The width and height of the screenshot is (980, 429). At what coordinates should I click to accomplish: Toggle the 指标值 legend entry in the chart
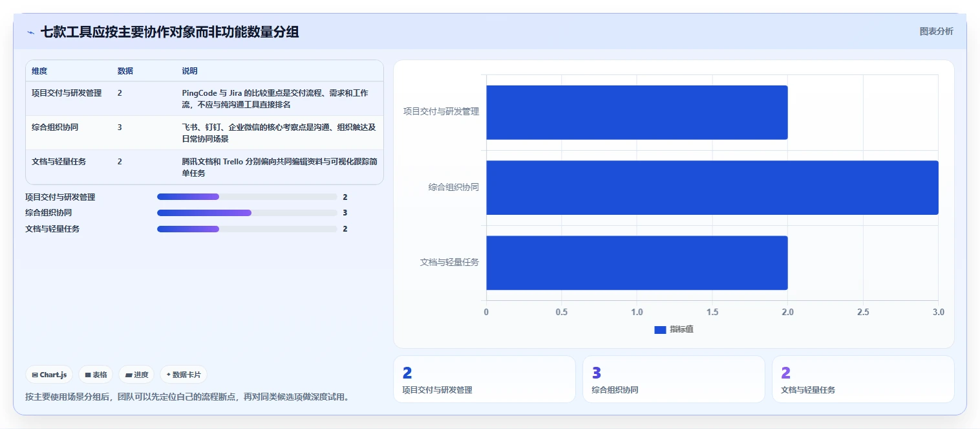pyautogui.click(x=674, y=329)
